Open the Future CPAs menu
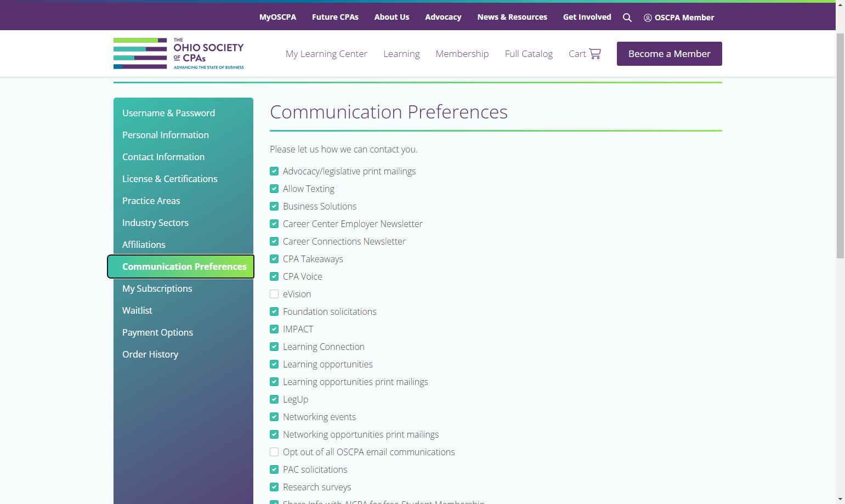The image size is (845, 504). (x=335, y=17)
